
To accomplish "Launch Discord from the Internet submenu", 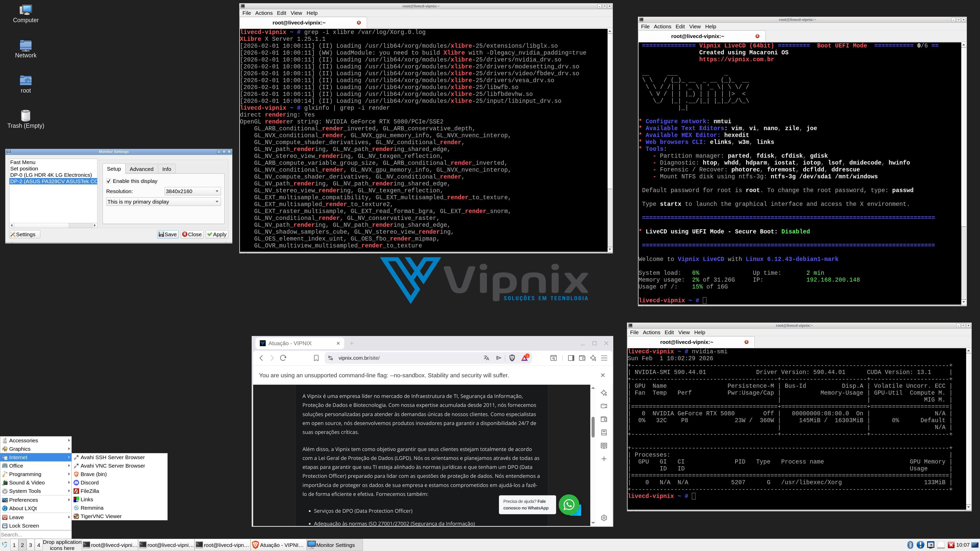I will (120, 483).
